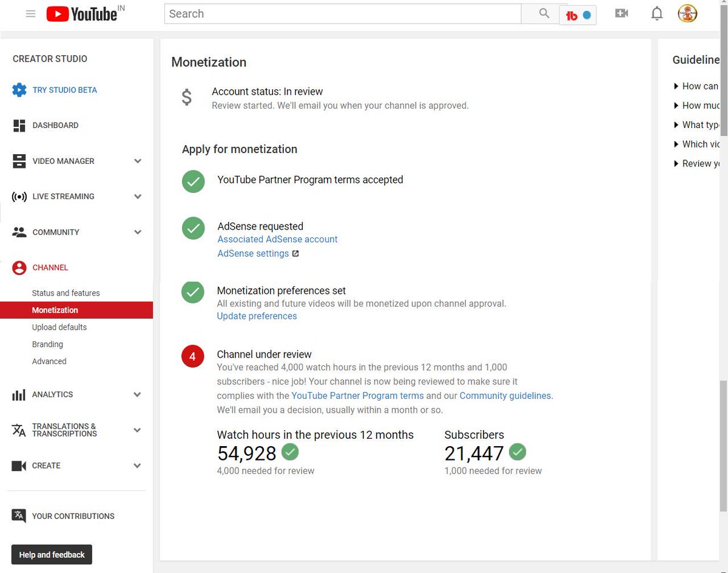728x573 pixels.
Task: Open Upload defaults under Channel
Action: [59, 327]
